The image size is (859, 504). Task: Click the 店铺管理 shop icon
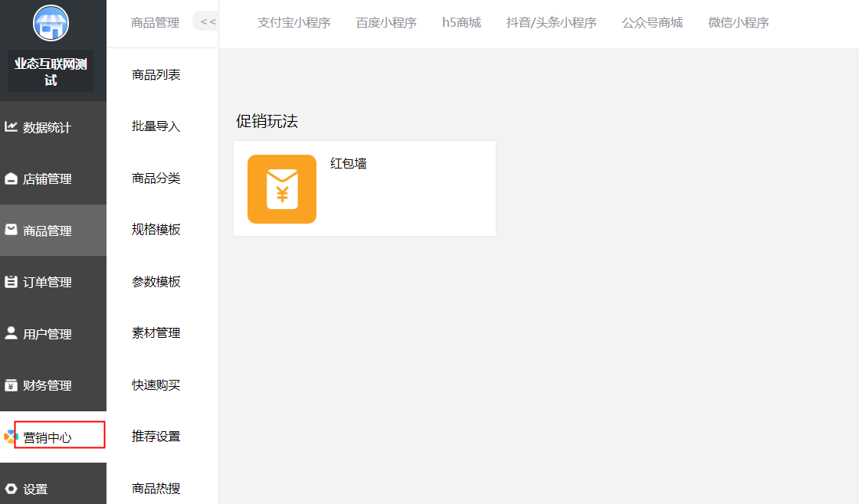pos(11,178)
